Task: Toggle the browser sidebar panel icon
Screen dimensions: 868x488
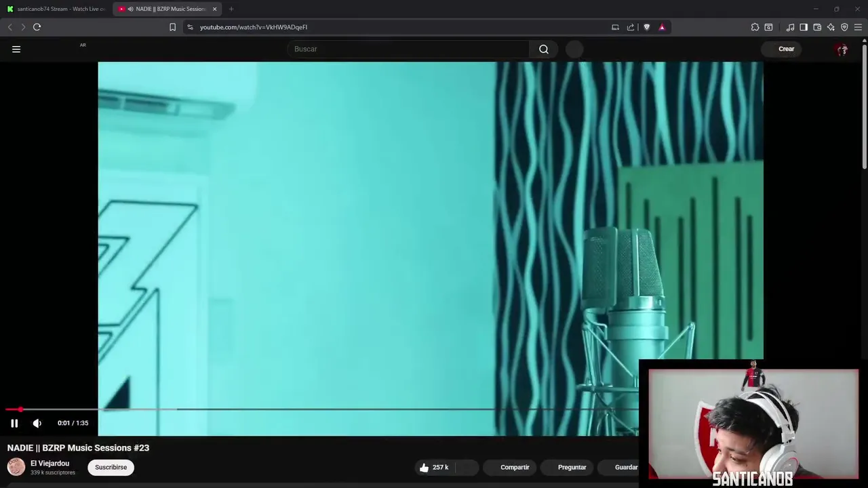Action: [804, 27]
